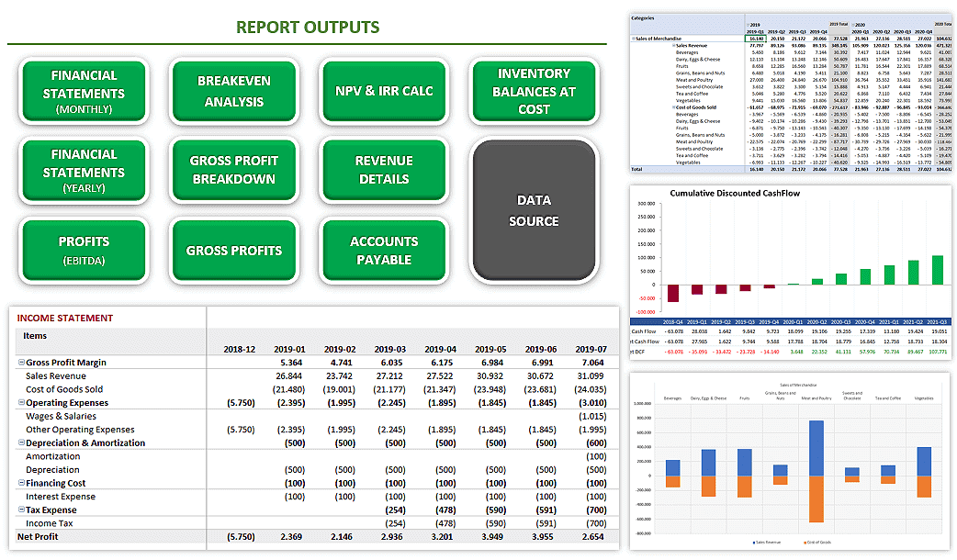Open Financial Statements (Yearly) report
This screenshot has width=957, height=560.
click(x=84, y=170)
